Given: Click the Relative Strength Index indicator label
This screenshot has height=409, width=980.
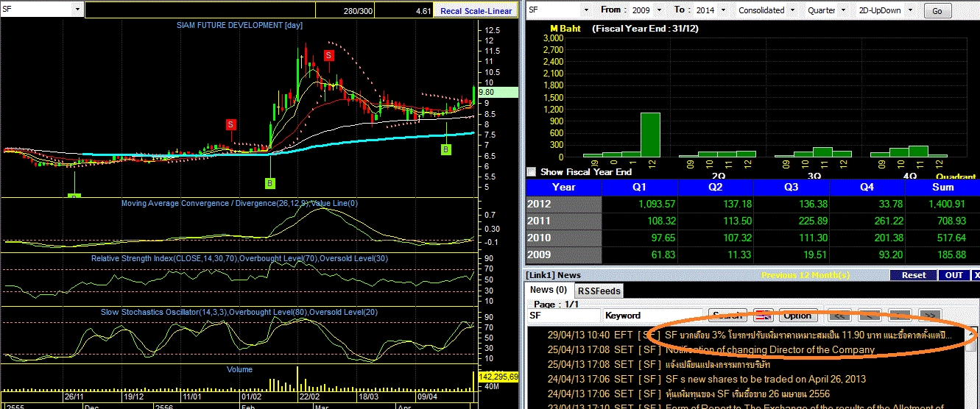Looking at the screenshot, I should point(239,258).
